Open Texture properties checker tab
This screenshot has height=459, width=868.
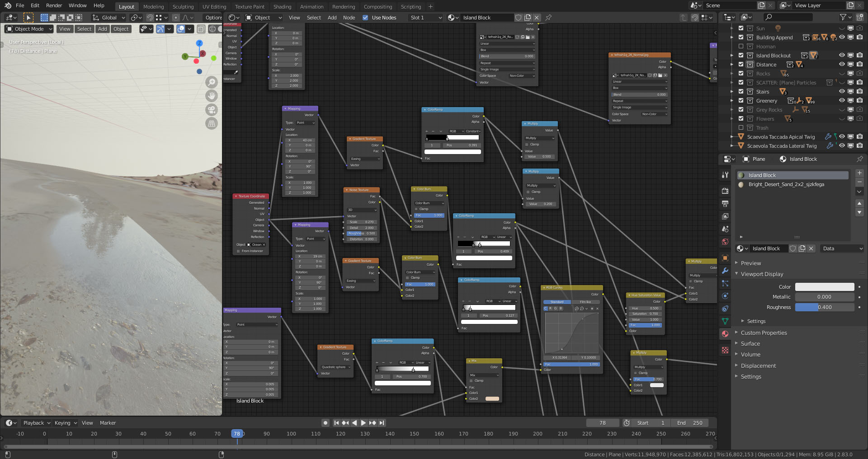[725, 350]
